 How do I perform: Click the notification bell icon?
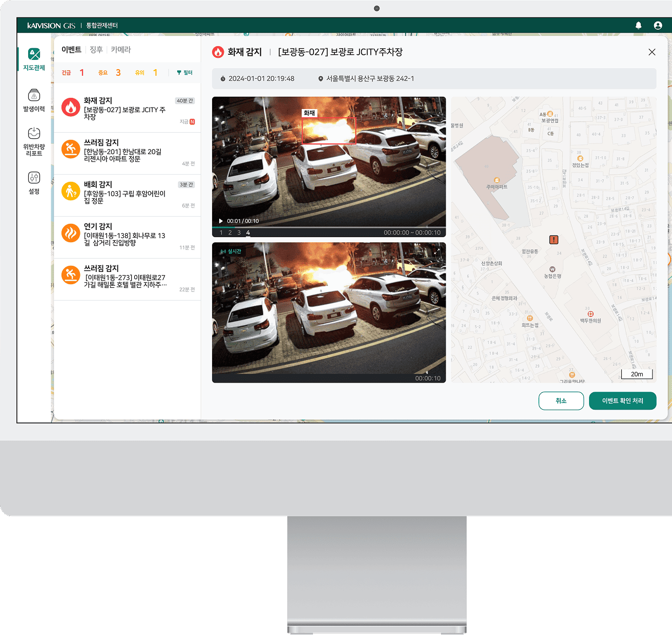pos(638,26)
